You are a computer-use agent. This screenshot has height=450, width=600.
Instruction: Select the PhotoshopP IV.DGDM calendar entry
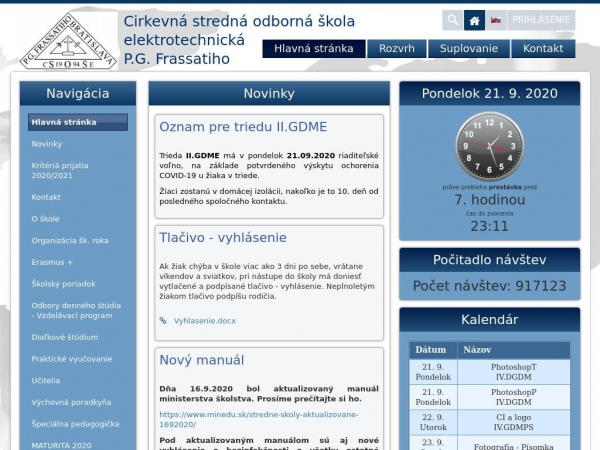[x=514, y=397]
